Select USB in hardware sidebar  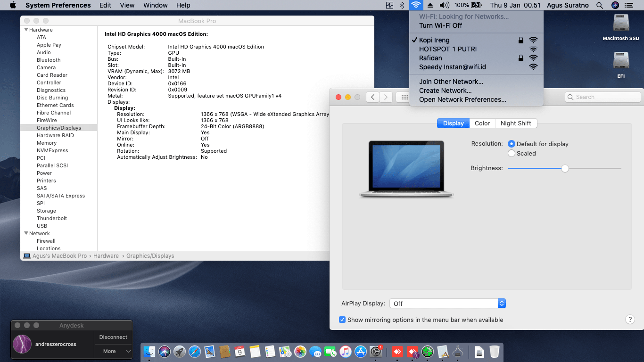42,226
